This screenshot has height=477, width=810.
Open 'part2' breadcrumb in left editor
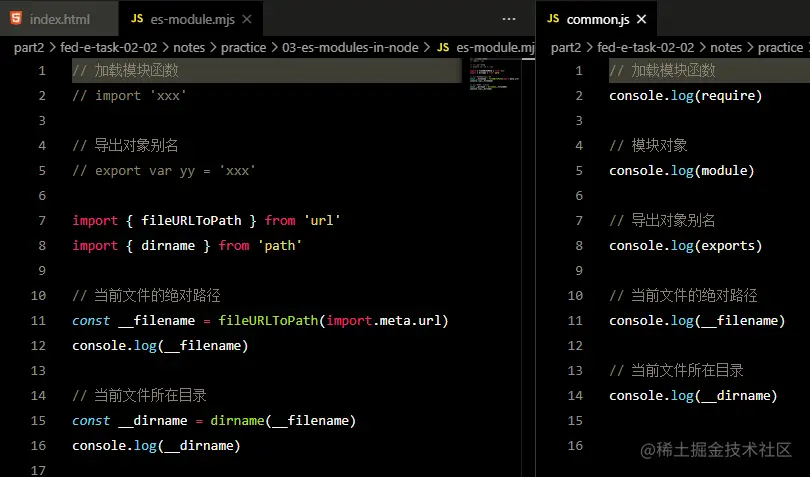(x=29, y=48)
